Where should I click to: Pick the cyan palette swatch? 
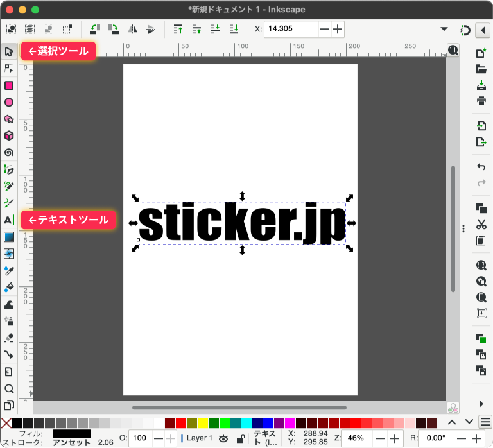pos(246,423)
